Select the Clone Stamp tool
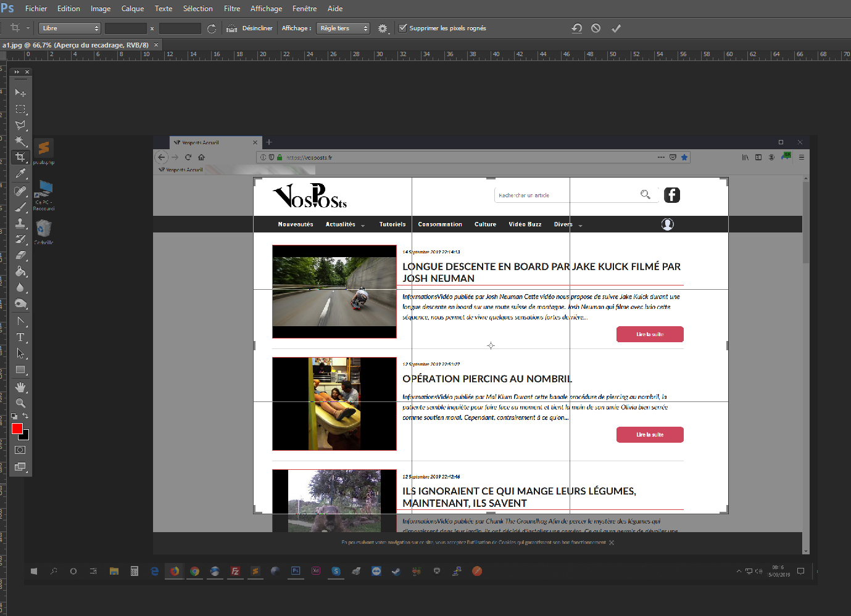This screenshot has width=851, height=616. click(20, 223)
